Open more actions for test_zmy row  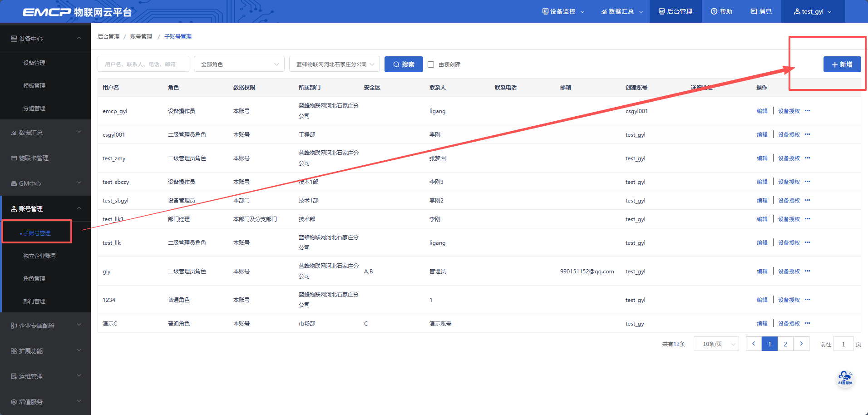[807, 158]
